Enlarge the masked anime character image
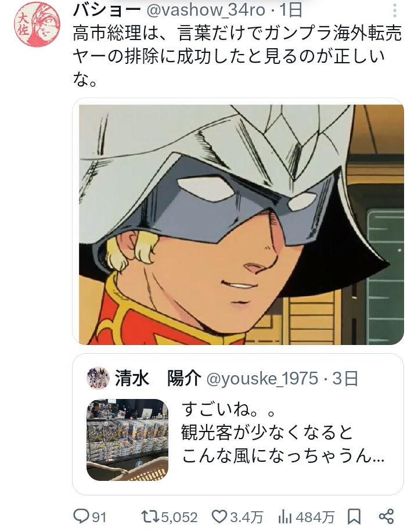This screenshot has width=418, height=532. (242, 225)
